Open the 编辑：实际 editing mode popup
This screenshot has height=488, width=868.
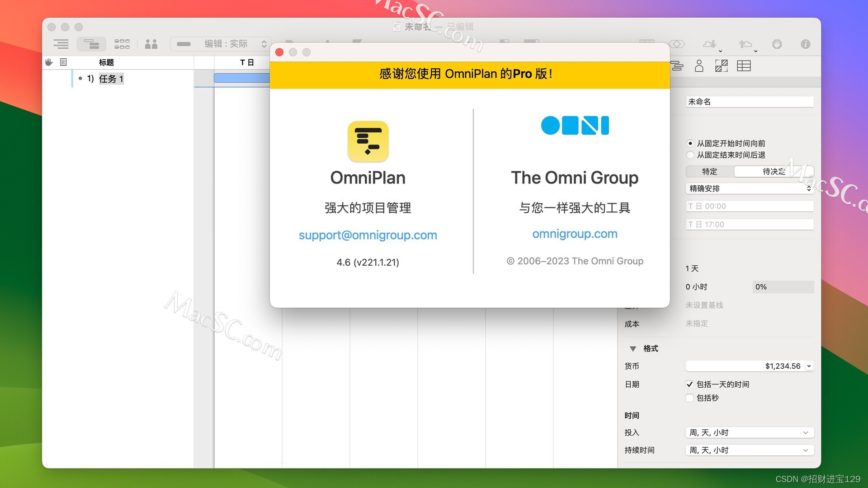221,44
